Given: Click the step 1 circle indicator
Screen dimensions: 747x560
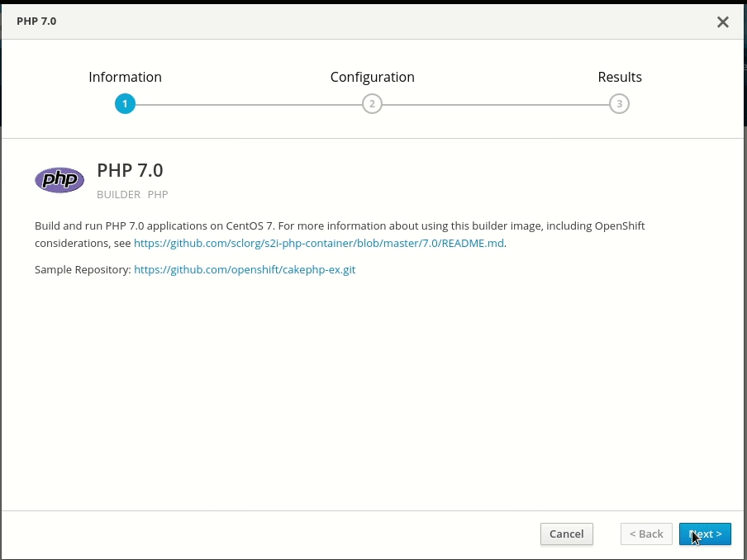Looking at the screenshot, I should pyautogui.click(x=125, y=104).
